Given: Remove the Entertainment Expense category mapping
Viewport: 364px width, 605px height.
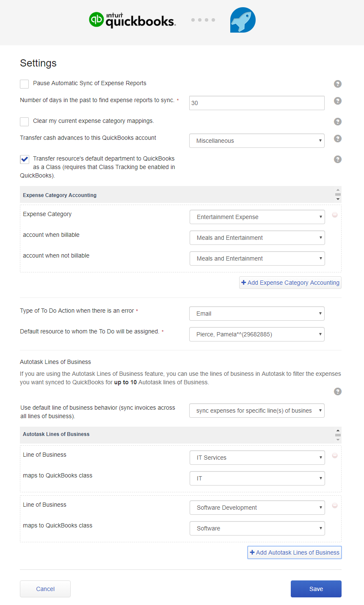Looking at the screenshot, I should coord(335,215).
